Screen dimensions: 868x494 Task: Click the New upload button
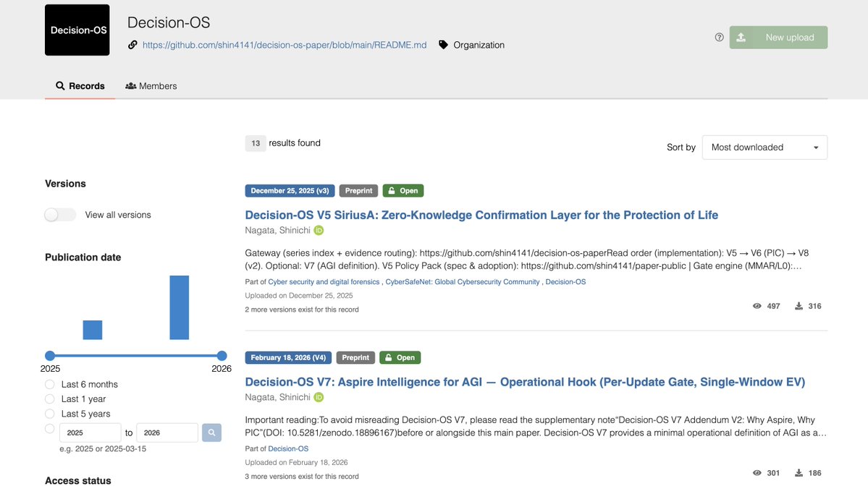click(778, 37)
